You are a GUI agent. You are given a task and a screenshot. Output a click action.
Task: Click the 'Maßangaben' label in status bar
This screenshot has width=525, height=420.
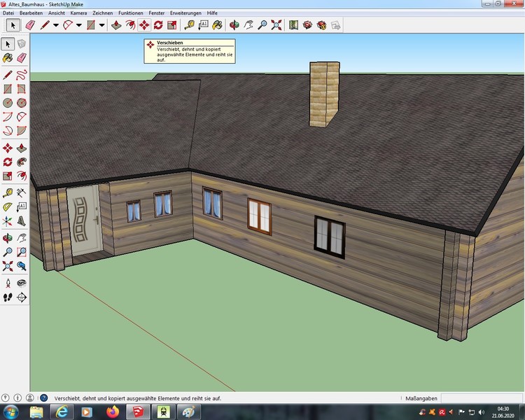pyautogui.click(x=421, y=398)
